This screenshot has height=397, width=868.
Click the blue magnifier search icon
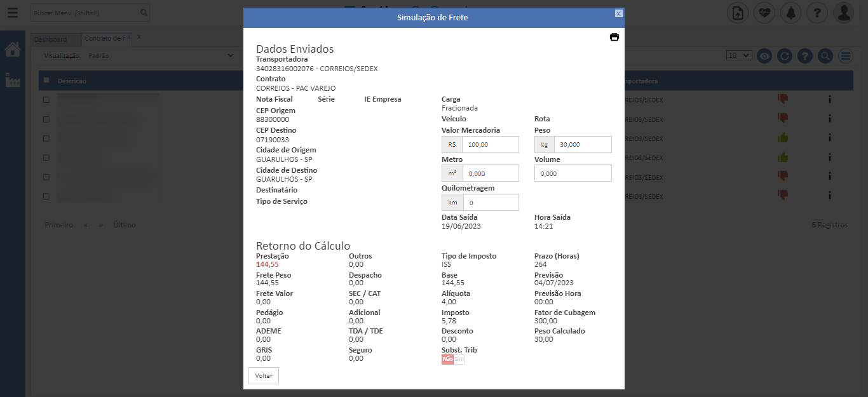point(825,56)
